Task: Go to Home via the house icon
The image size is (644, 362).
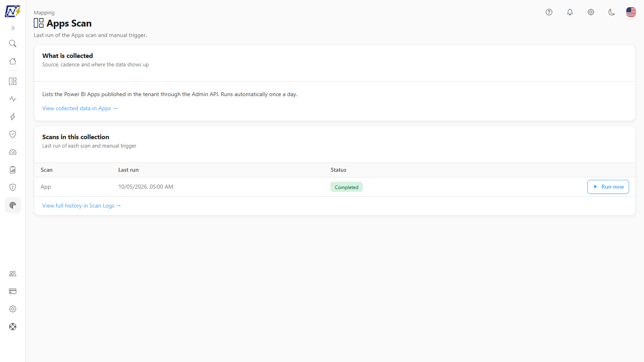Action: [x=13, y=61]
